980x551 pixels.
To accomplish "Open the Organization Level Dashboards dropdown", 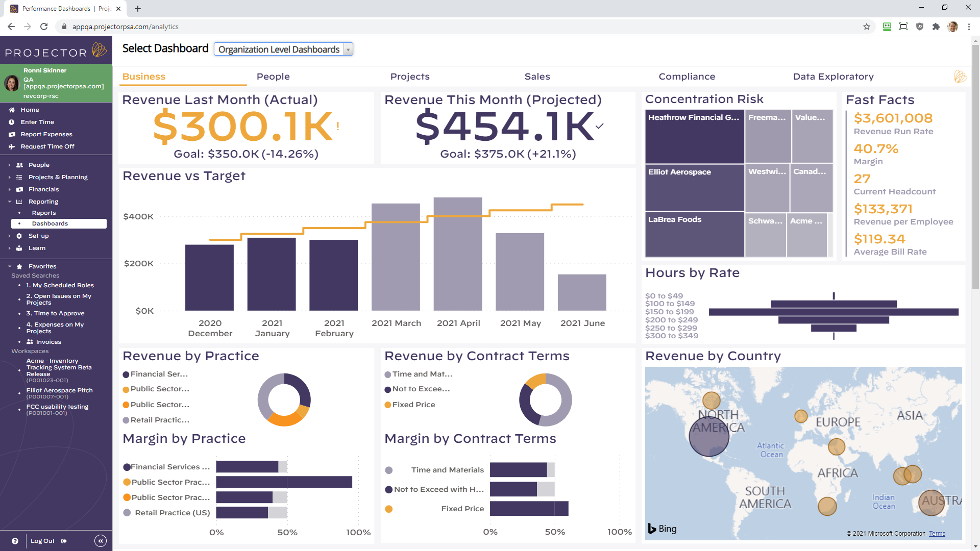I will 348,49.
